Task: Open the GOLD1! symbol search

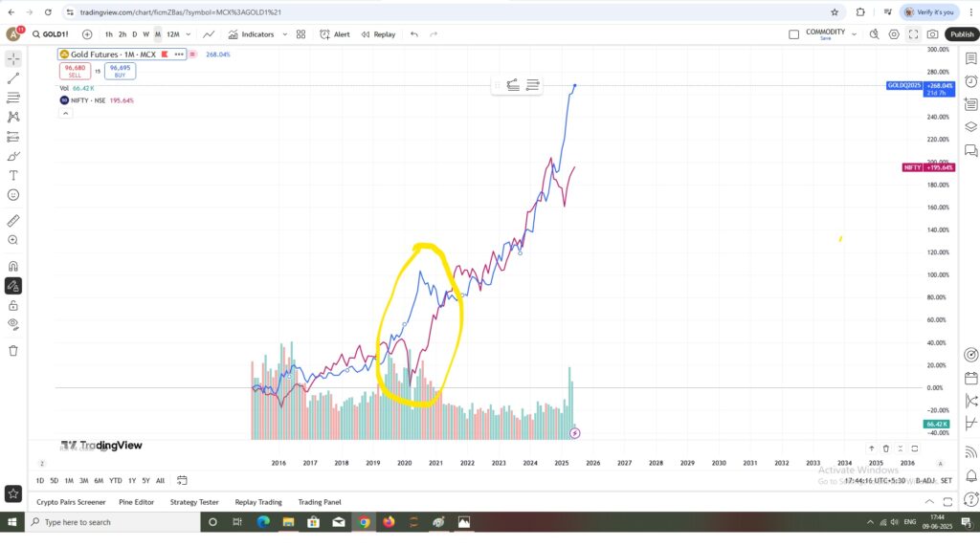Action: [x=52, y=34]
